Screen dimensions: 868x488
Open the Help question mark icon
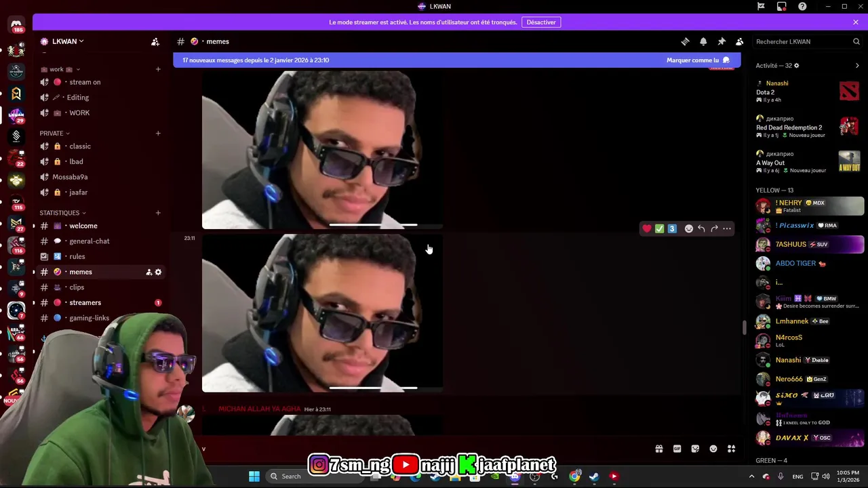tap(802, 6)
